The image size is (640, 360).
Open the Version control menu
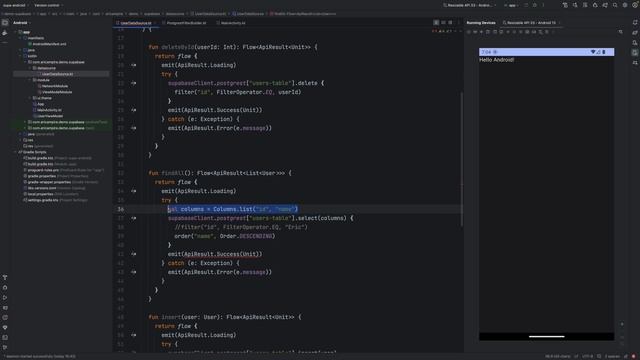point(48,5)
